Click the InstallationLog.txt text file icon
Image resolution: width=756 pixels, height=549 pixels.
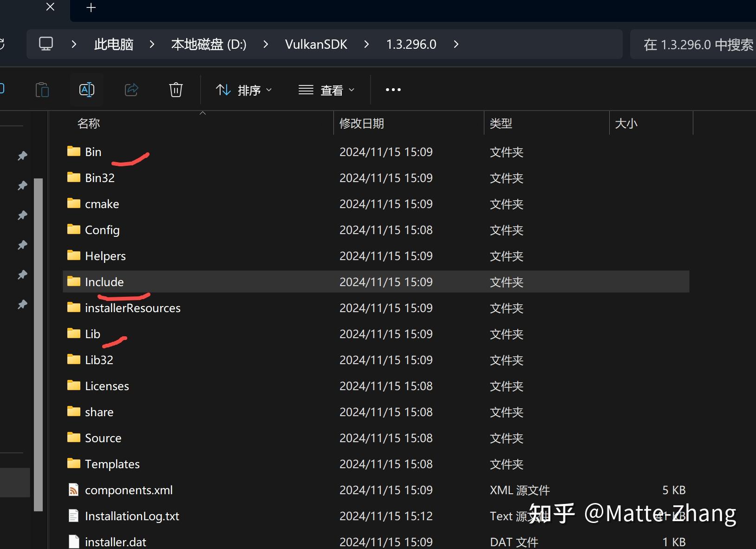click(x=73, y=516)
